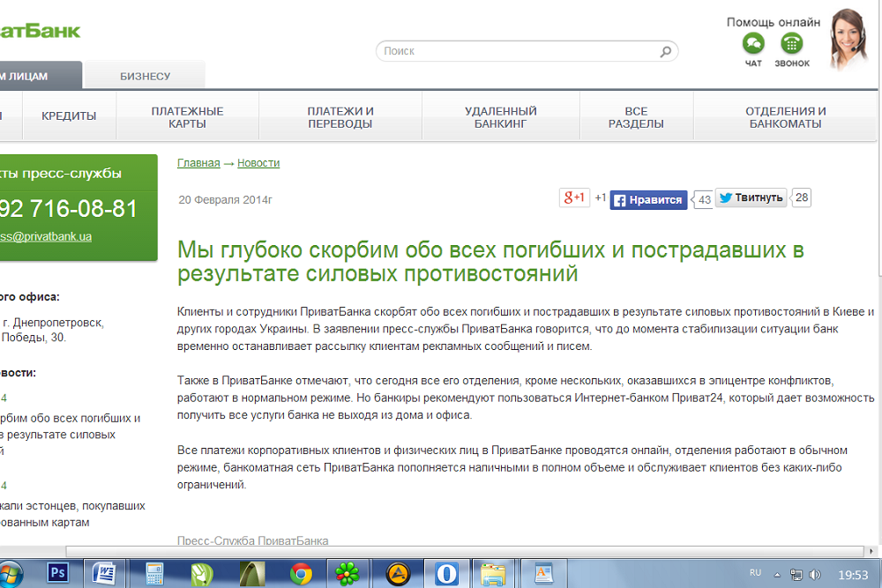Viewport: 882px width, 588px height.
Task: Open sidebar news about погибших и пострадавших
Action: (x=71, y=434)
